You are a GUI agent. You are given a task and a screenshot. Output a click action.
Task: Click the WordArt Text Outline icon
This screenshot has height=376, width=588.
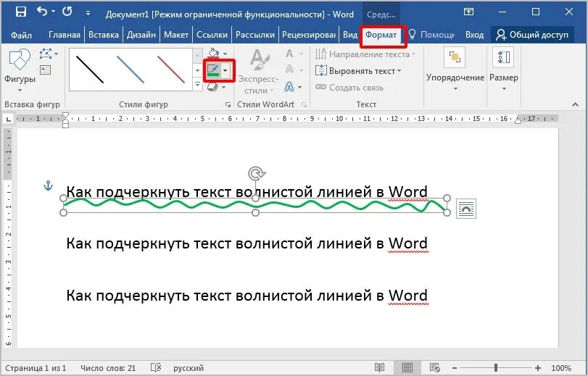[x=289, y=70]
